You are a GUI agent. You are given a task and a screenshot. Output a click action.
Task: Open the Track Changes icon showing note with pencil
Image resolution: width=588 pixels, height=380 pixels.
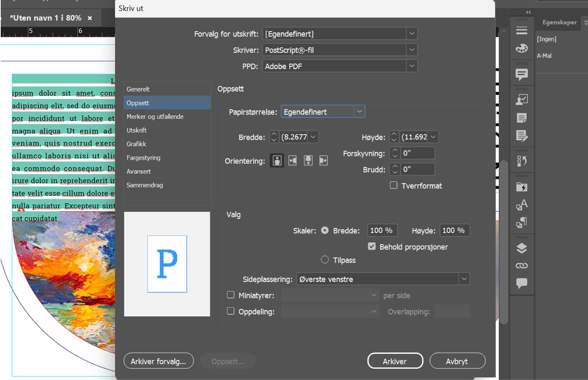521,136
